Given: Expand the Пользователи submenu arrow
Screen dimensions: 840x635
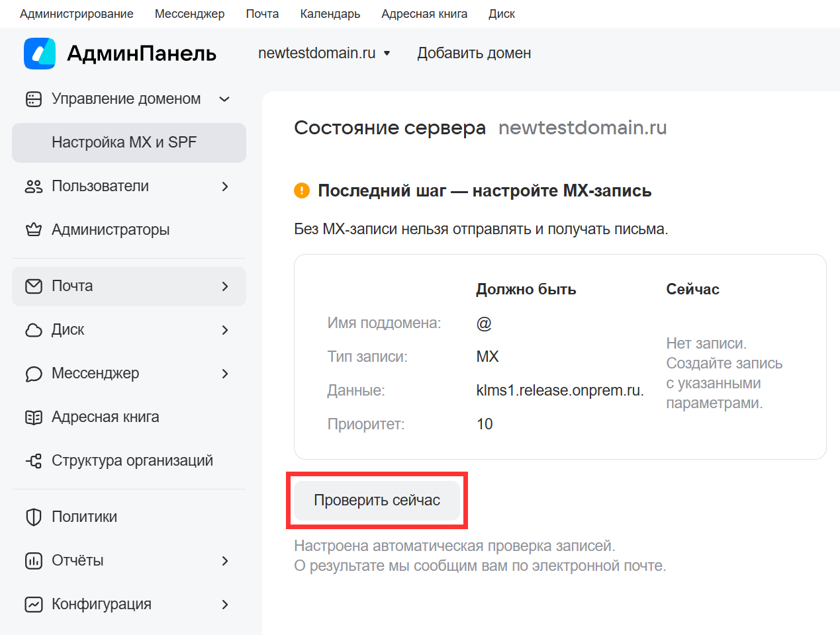Looking at the screenshot, I should click(x=225, y=187).
